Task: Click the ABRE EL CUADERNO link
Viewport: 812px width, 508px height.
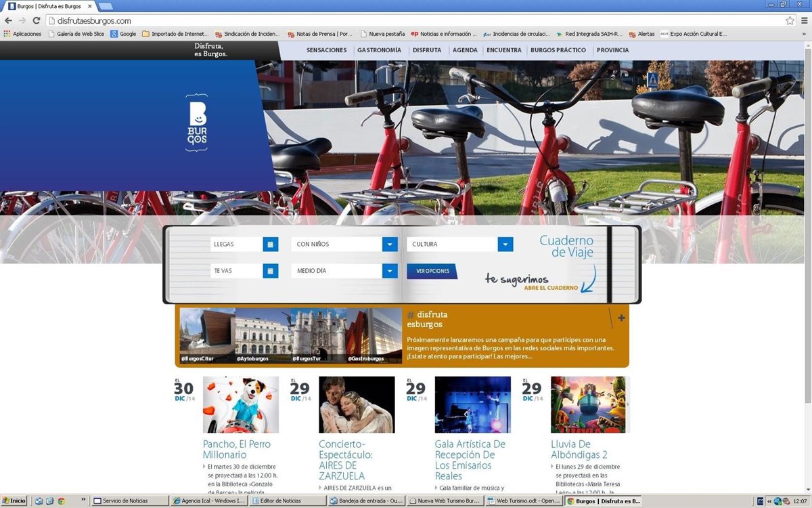Action: click(551, 288)
